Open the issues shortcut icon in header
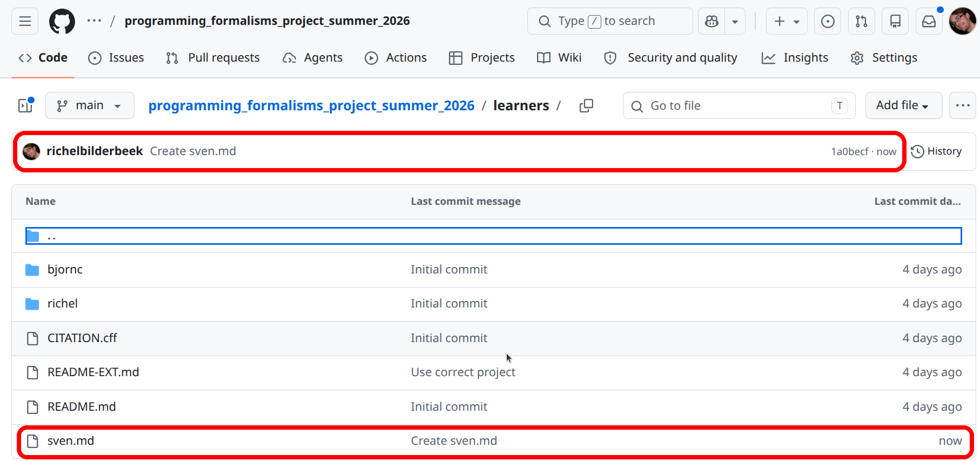 827,22
